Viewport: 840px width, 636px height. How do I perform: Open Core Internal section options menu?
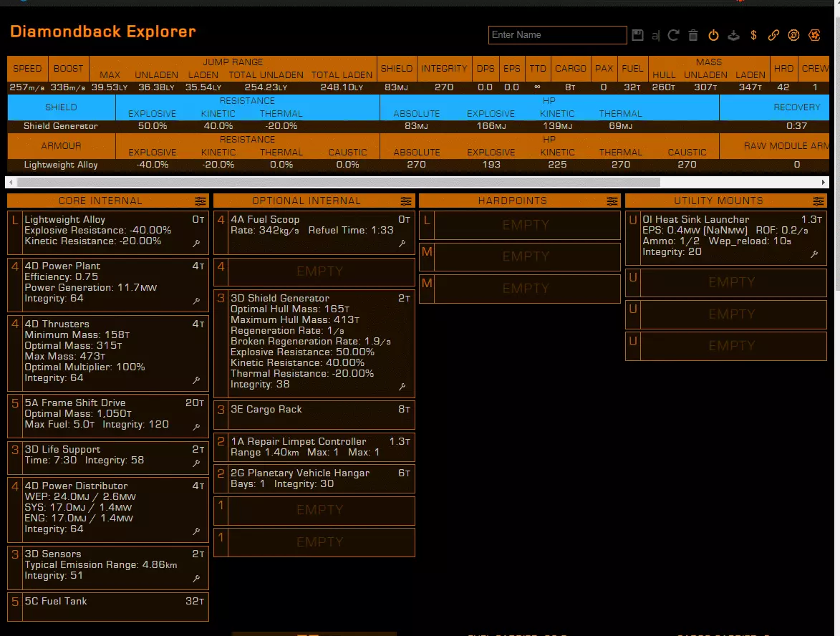pos(200,201)
